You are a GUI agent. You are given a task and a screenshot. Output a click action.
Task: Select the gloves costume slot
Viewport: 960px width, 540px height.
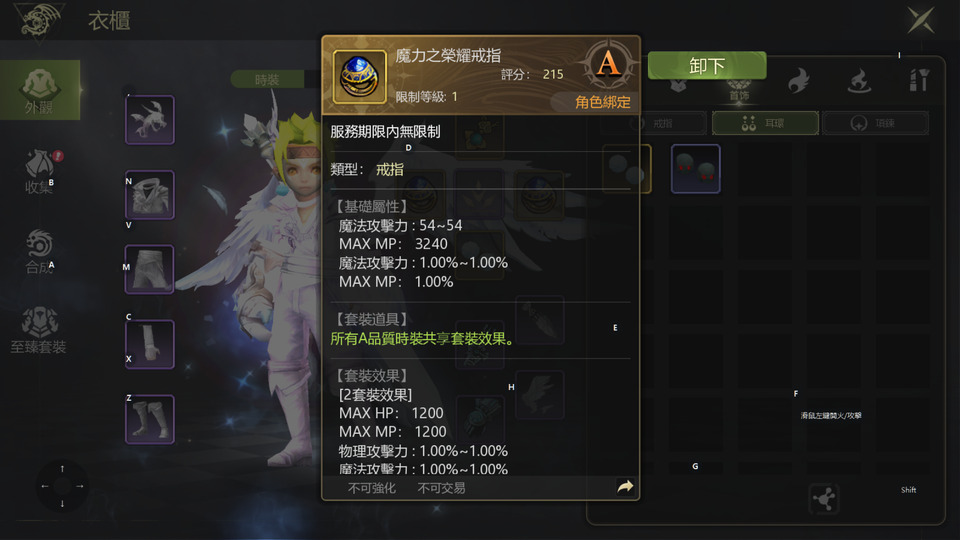pos(150,344)
